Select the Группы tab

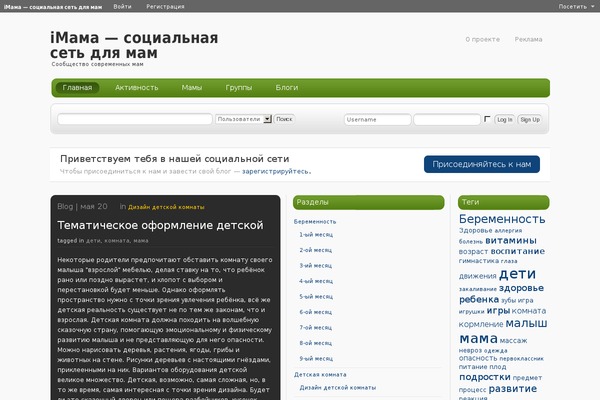coord(239,88)
